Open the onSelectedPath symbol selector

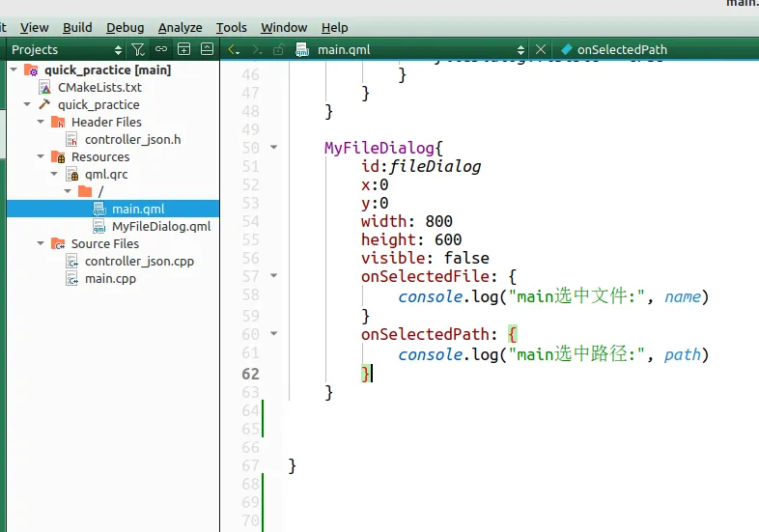(622, 49)
